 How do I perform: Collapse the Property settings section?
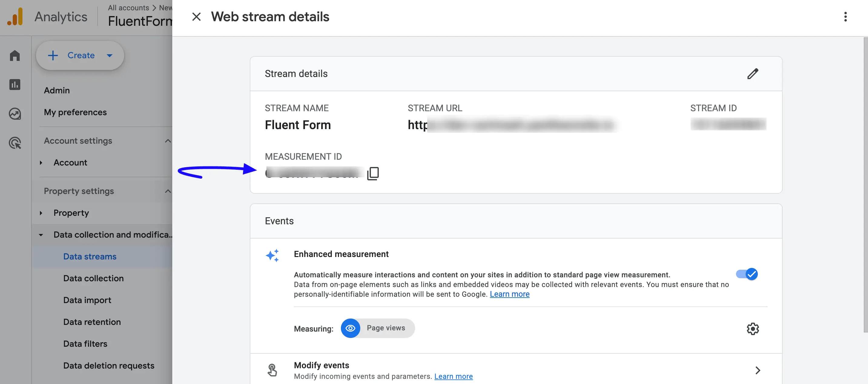(167, 191)
